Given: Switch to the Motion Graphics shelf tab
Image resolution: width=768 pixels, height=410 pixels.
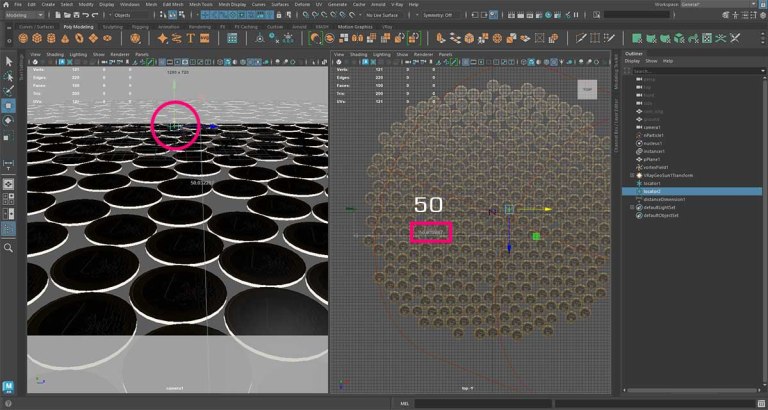Looking at the screenshot, I should (x=355, y=26).
